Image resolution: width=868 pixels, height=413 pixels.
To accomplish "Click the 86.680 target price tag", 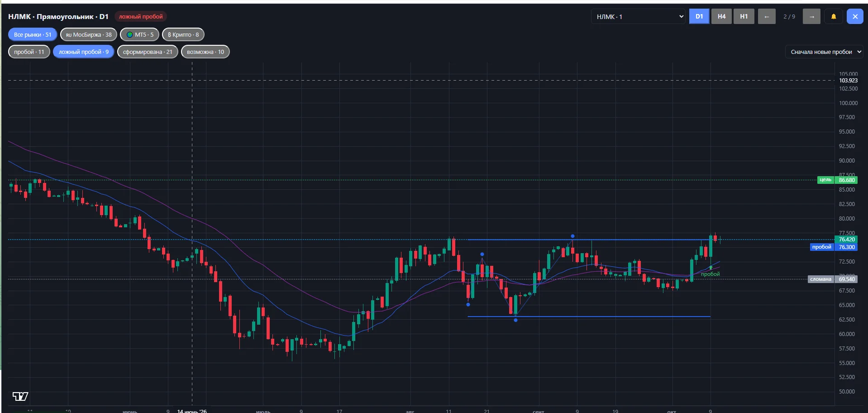I will click(846, 180).
